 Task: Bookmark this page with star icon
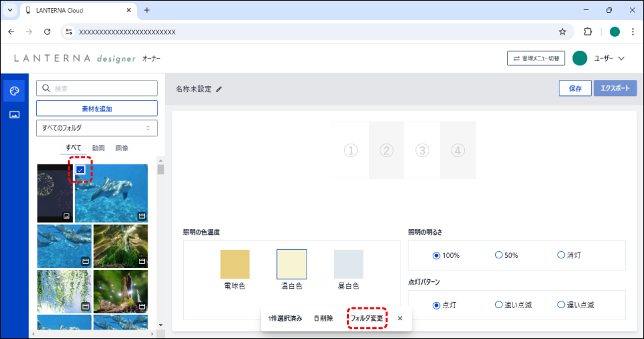[562, 32]
